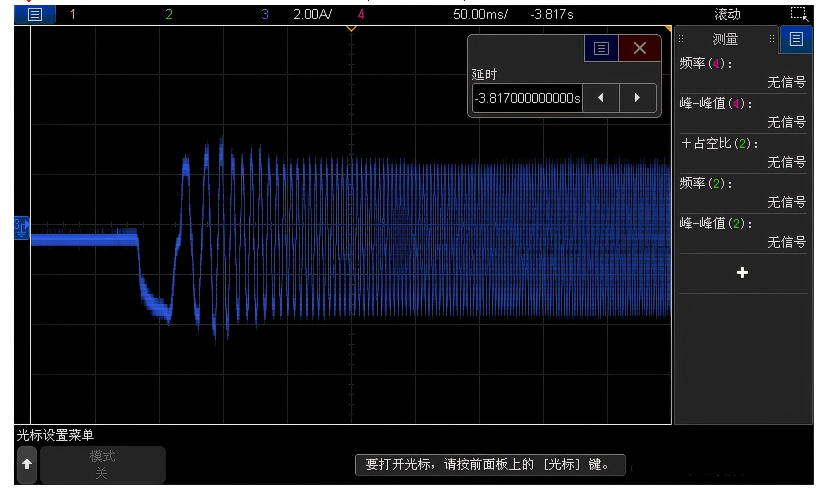Click the 光标设置菜单 title
Viewport: 824px width, 499px height.
pyautogui.click(x=55, y=435)
